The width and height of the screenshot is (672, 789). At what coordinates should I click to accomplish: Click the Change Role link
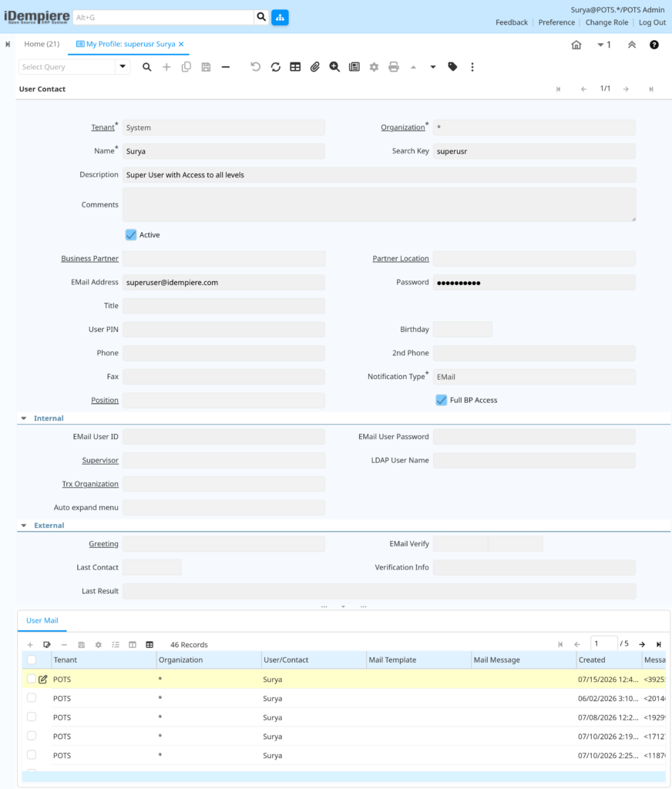tap(606, 22)
